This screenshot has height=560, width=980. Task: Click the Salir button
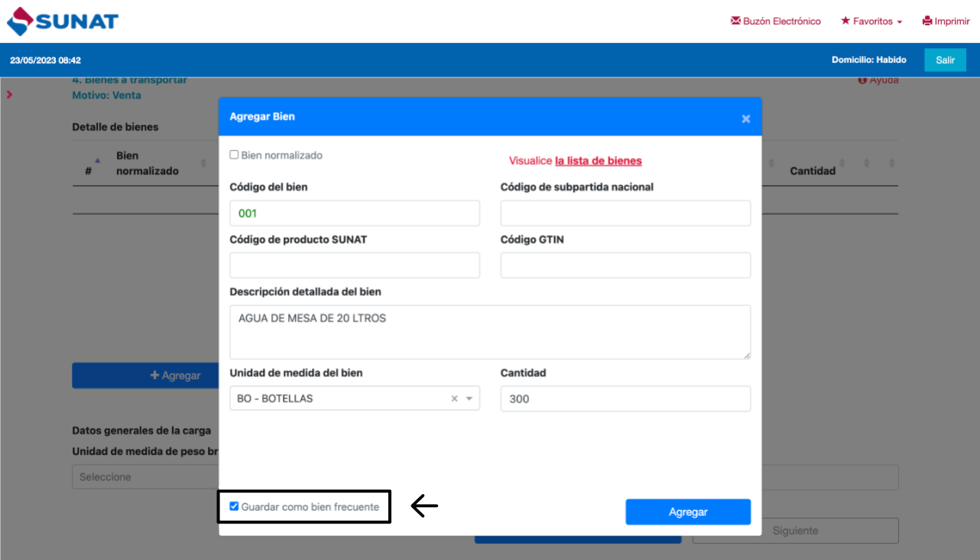point(945,60)
